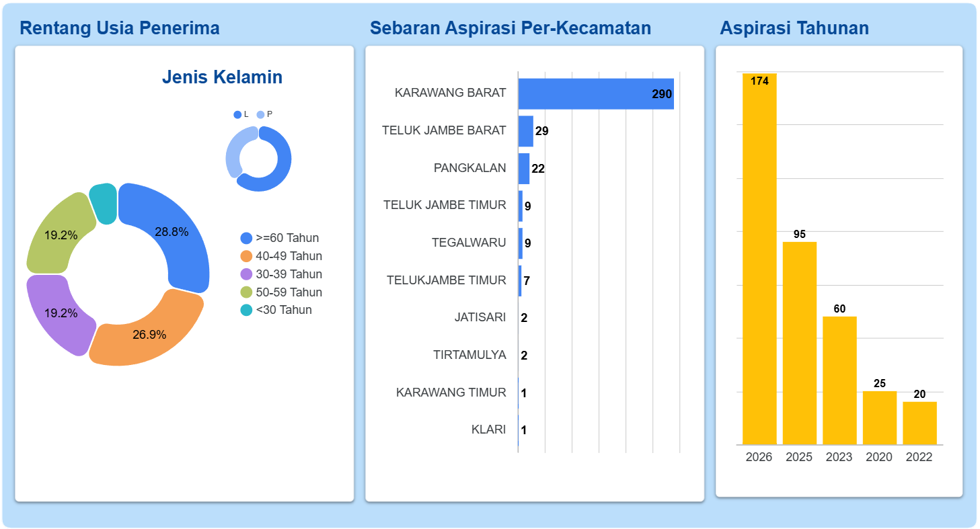Select the 40-49 Tahun legend entry
The height and width of the screenshot is (529, 980).
click(281, 256)
